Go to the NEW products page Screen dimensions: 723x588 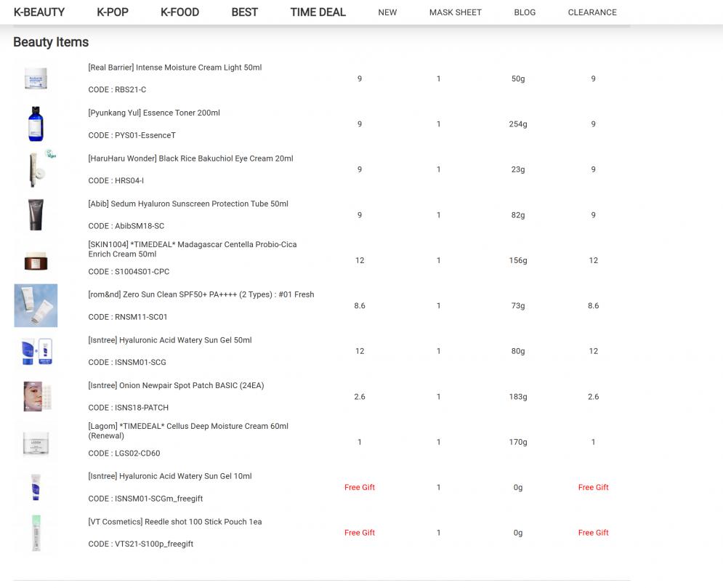[x=387, y=12]
